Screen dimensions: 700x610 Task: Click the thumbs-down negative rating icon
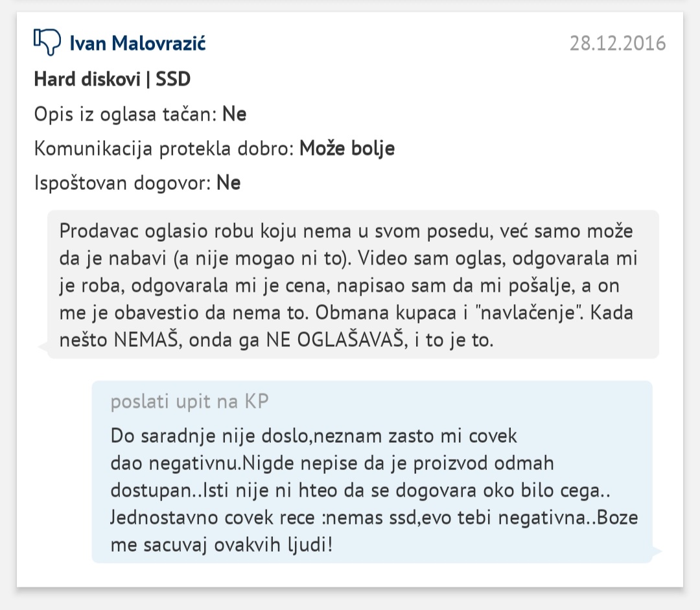point(47,43)
